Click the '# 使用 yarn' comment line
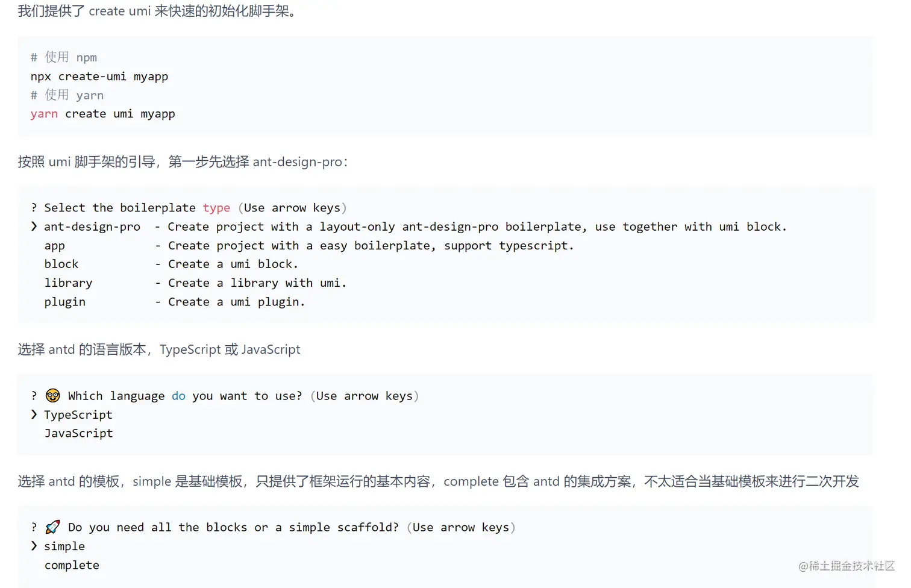 pyautogui.click(x=67, y=95)
